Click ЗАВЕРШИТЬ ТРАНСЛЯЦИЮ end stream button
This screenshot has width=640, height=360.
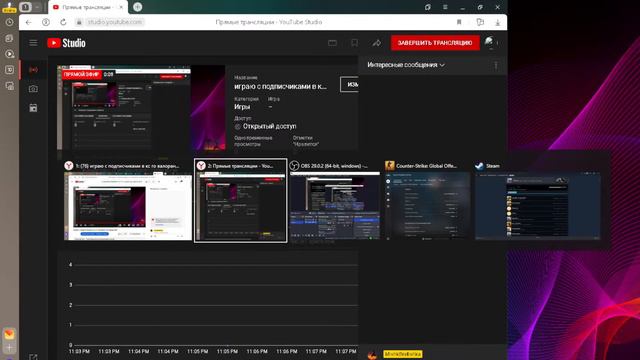435,43
